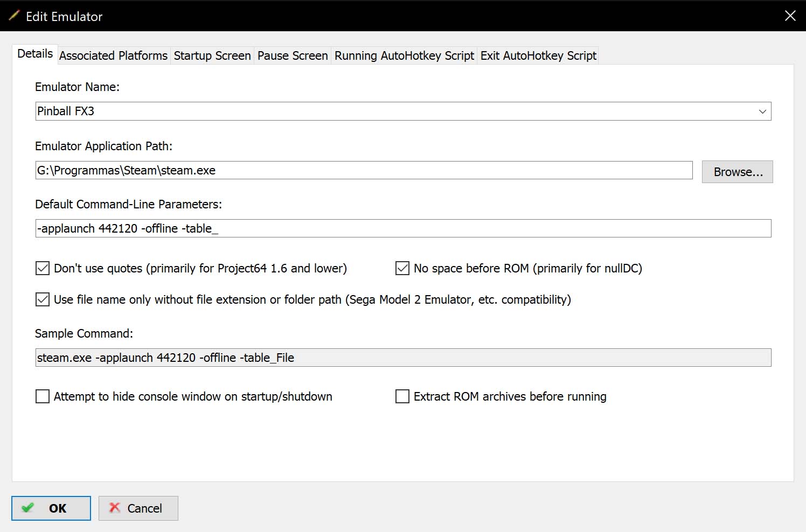Click the OK button
806x532 pixels.
coord(51,508)
